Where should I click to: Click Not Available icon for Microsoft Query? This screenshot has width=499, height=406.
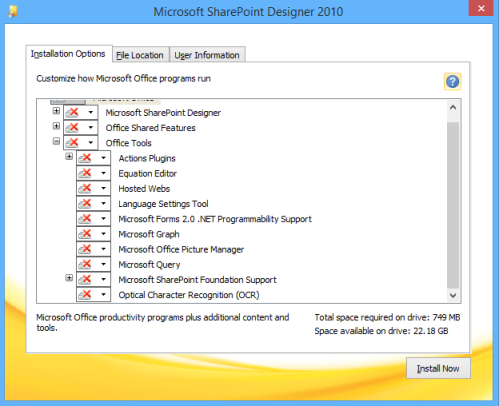click(x=85, y=264)
